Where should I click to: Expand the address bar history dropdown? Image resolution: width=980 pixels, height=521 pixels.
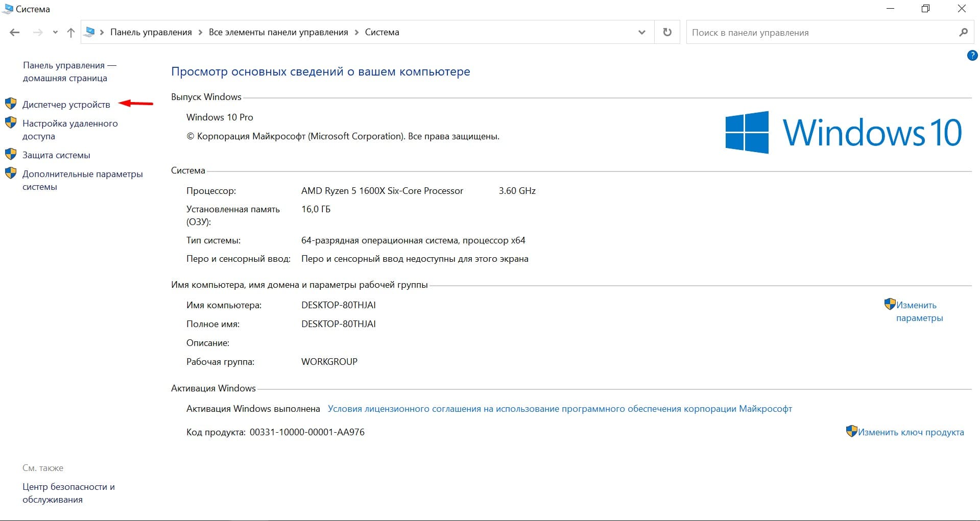(642, 32)
